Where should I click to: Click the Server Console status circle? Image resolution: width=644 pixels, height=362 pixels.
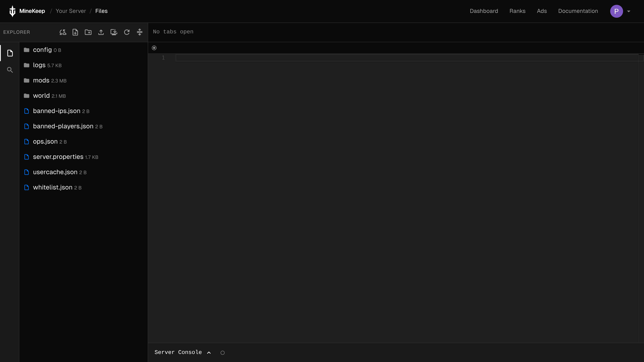tap(223, 353)
